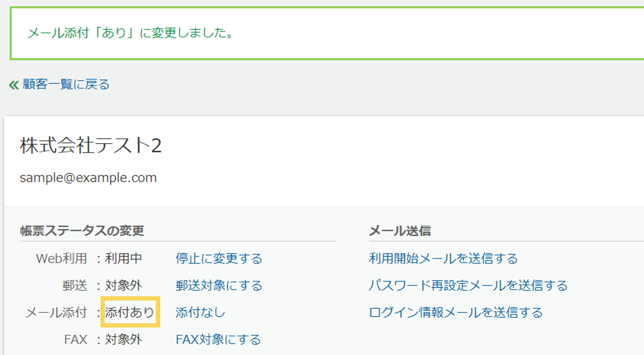Click the 対象外 status beside 郵送
644x355 pixels.
click(123, 285)
